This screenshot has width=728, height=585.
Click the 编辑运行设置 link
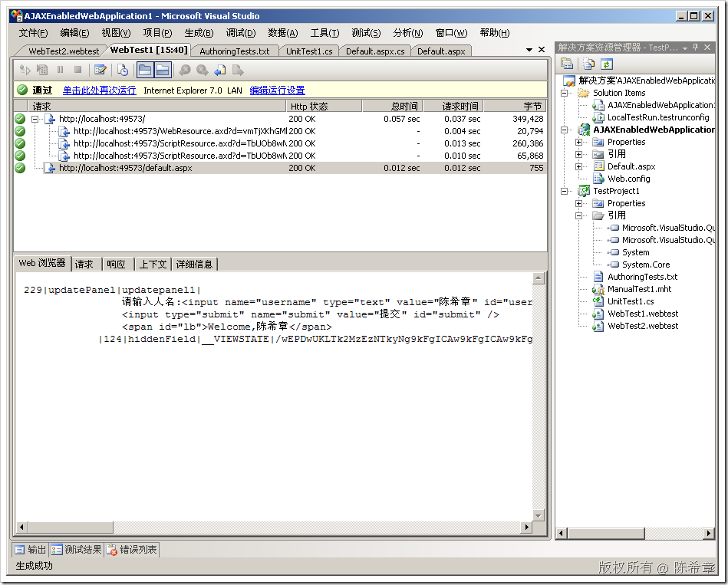point(277,90)
